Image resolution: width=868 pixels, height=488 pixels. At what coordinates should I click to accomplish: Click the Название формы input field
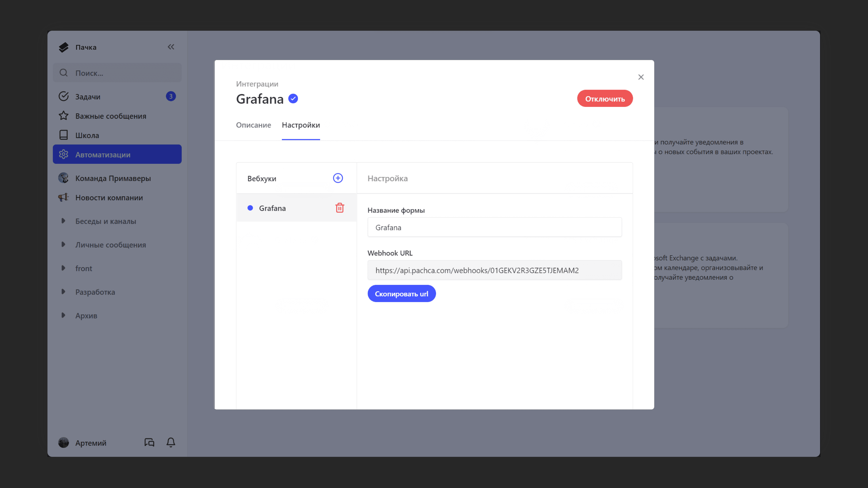(x=494, y=227)
